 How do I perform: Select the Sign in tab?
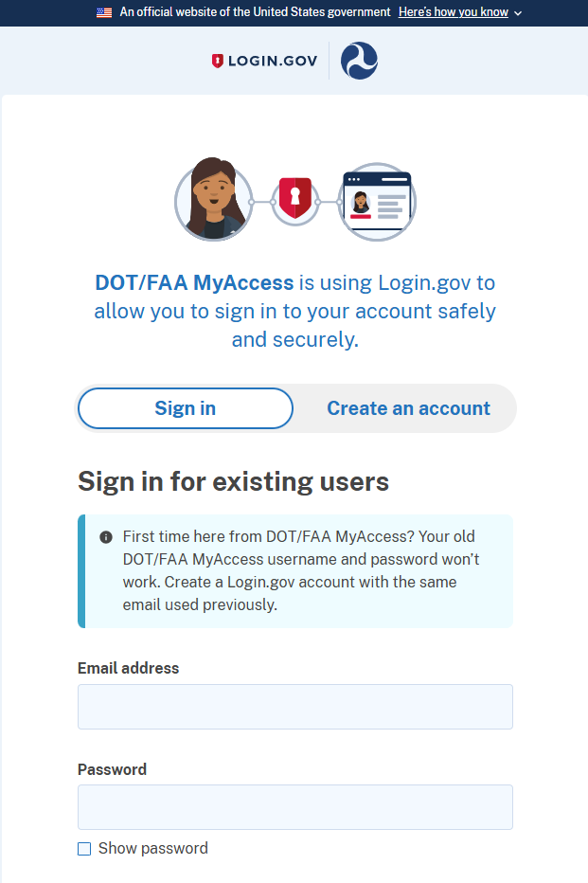coord(186,408)
